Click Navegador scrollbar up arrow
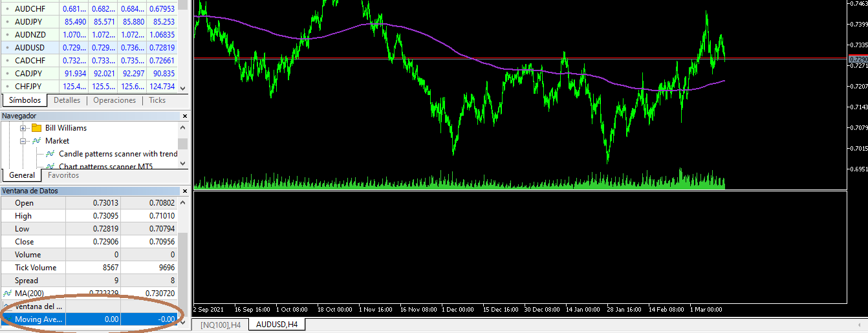The height and width of the screenshot is (333, 868). [x=183, y=127]
